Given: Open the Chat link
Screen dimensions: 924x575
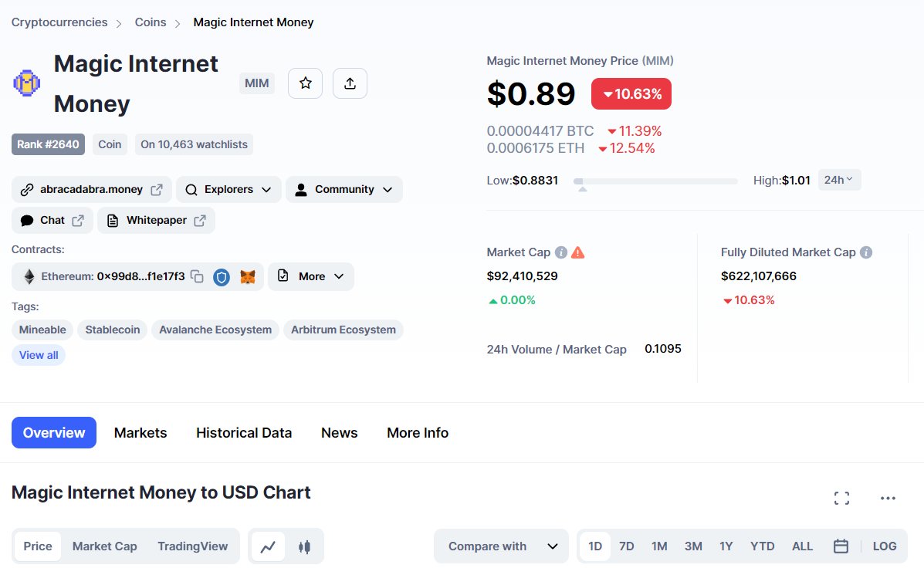Looking at the screenshot, I should click(x=52, y=220).
